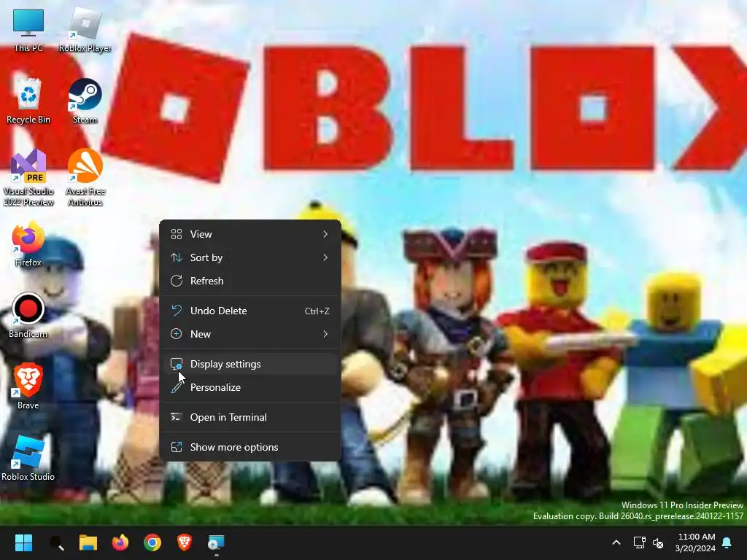Open Display settings from context menu
747x560 pixels.
click(249, 364)
